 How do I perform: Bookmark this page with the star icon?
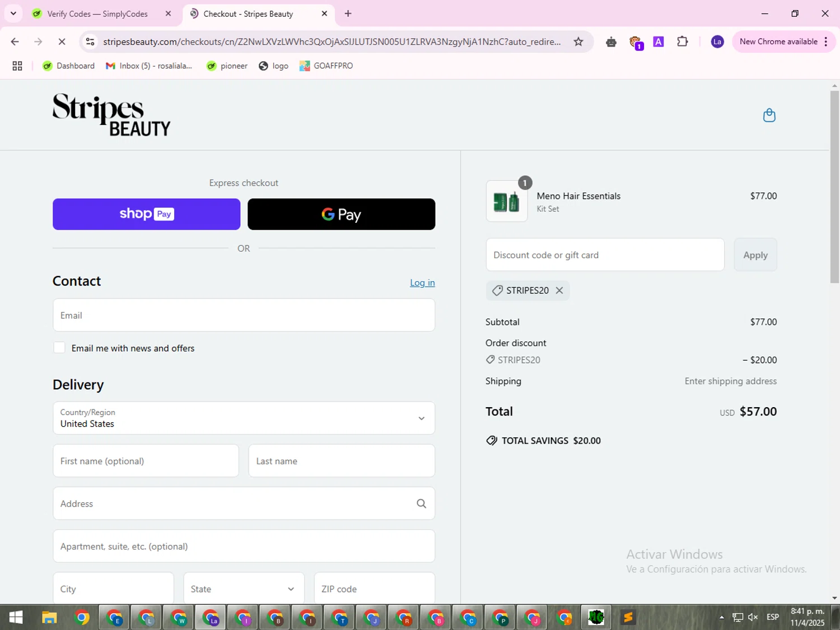(578, 41)
